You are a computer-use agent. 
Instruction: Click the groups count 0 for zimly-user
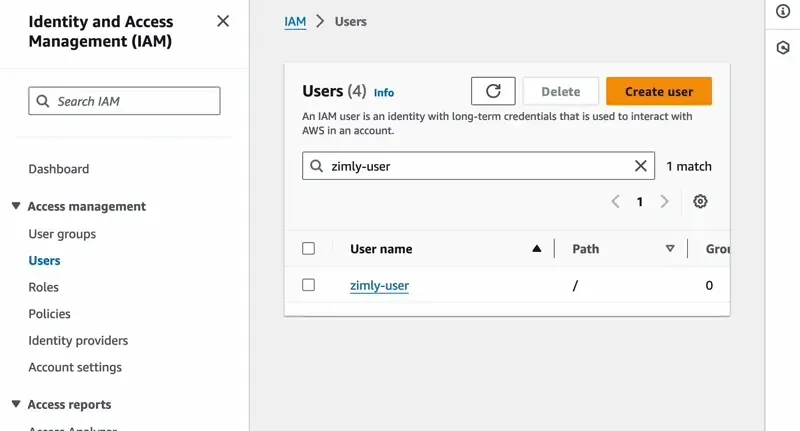tap(709, 285)
